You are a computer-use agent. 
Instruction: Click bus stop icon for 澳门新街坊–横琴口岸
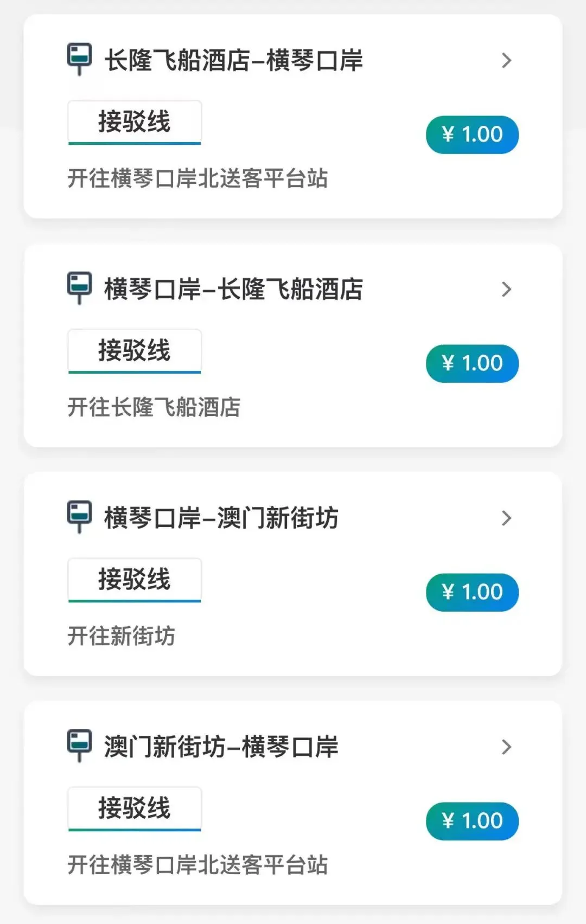tap(79, 745)
